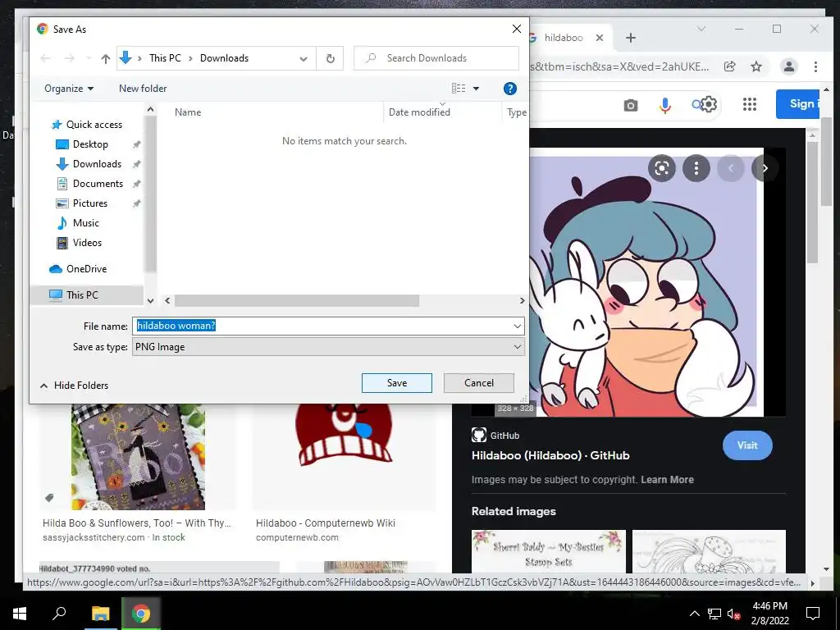840x630 pixels.
Task: Click the Back arrow in Save As dialog
Action: point(45,58)
